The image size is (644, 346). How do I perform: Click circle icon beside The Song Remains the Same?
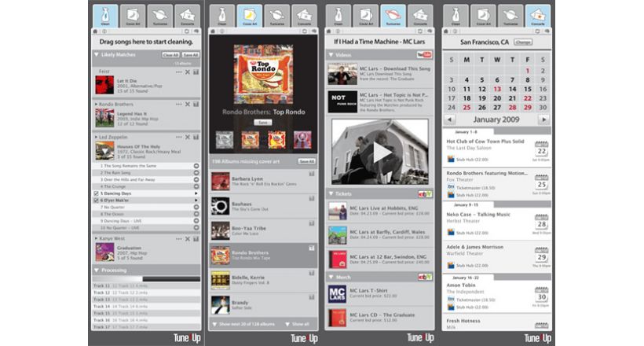(x=196, y=166)
